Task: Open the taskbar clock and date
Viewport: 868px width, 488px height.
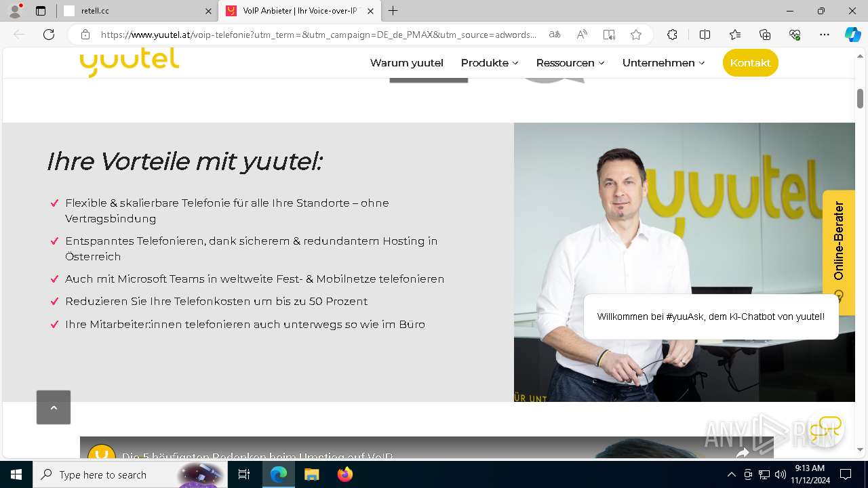Action: click(x=810, y=474)
